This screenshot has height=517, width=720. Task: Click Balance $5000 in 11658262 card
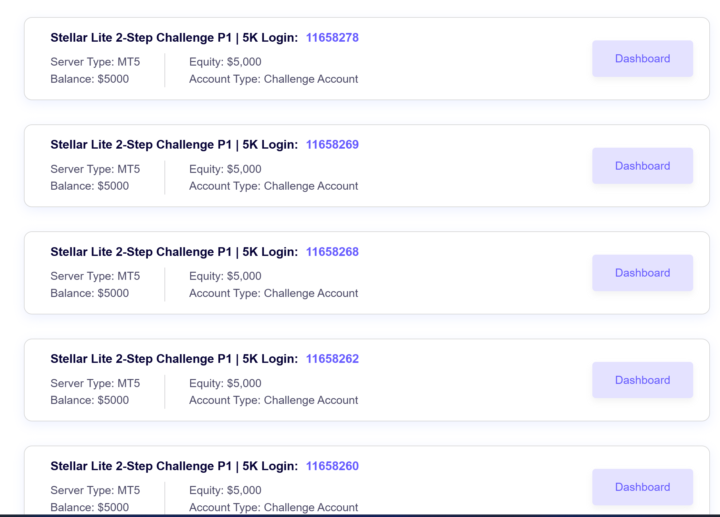pos(89,400)
